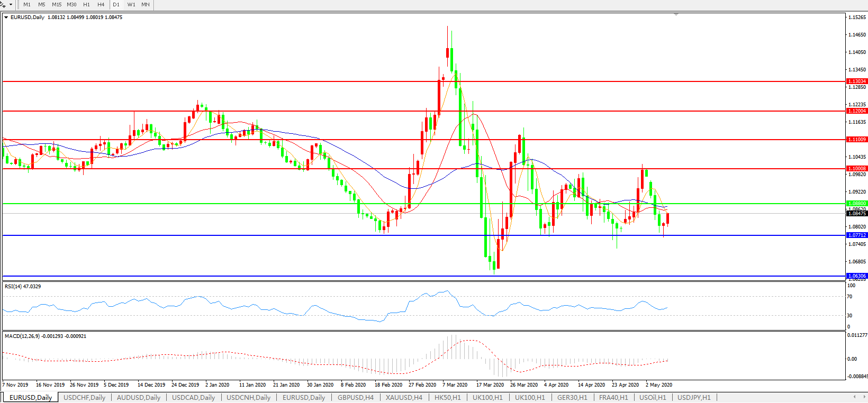Screen dimensions: 868x403
Task: Switch to the USDCHF,Daily chart tab
Action: coord(84,397)
